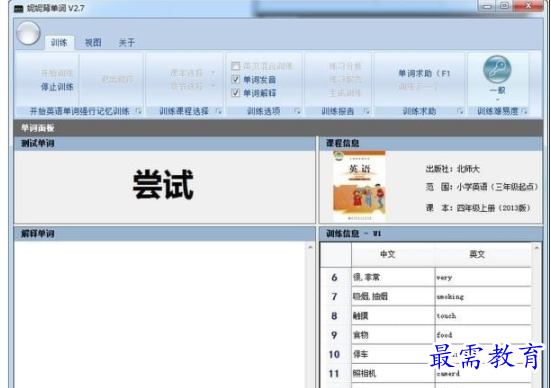Maximize the 妮妮背单词 V2.7 window
This screenshot has height=388, width=551.
pos(504,6)
